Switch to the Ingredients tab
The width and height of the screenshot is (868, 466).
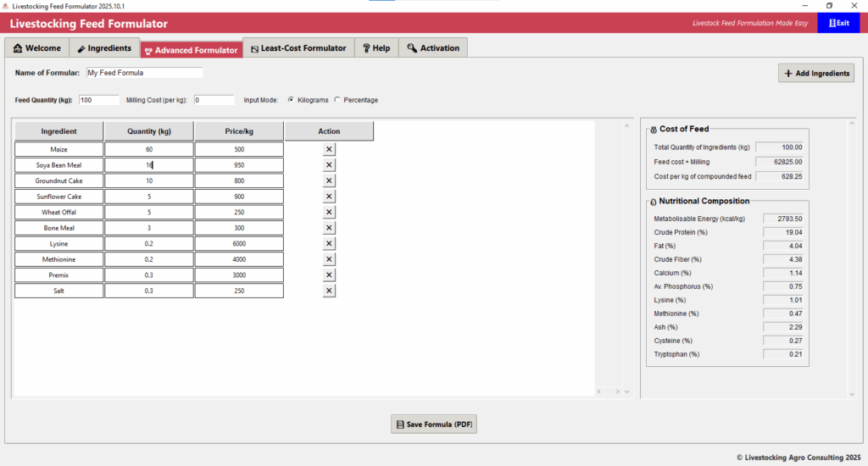pos(103,48)
